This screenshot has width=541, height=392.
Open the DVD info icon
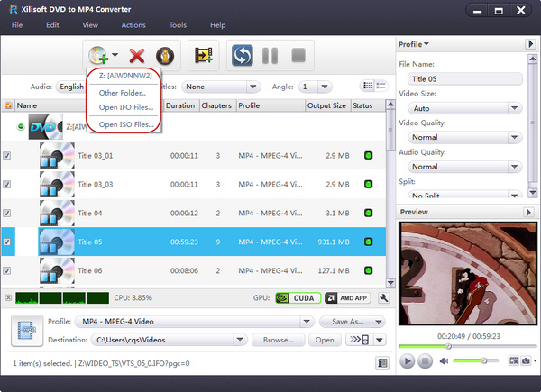(x=165, y=56)
